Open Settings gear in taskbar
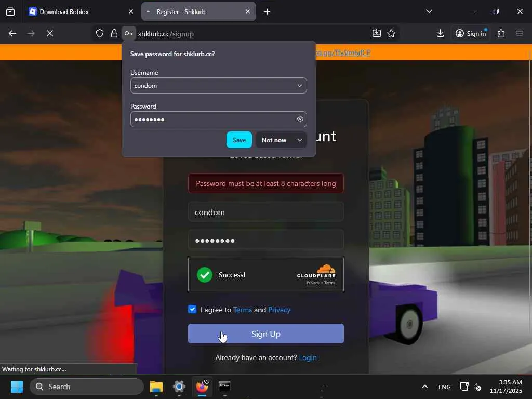Image resolution: width=532 pixels, height=399 pixels. click(179, 387)
